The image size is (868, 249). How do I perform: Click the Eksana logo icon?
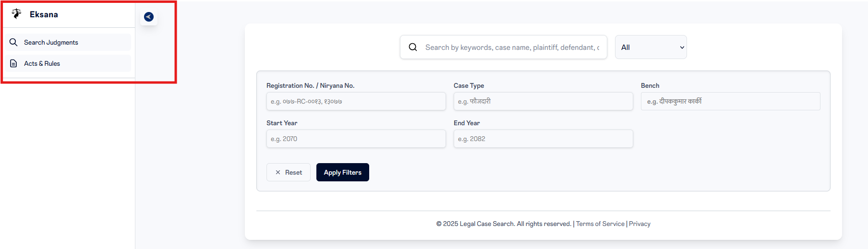(16, 14)
